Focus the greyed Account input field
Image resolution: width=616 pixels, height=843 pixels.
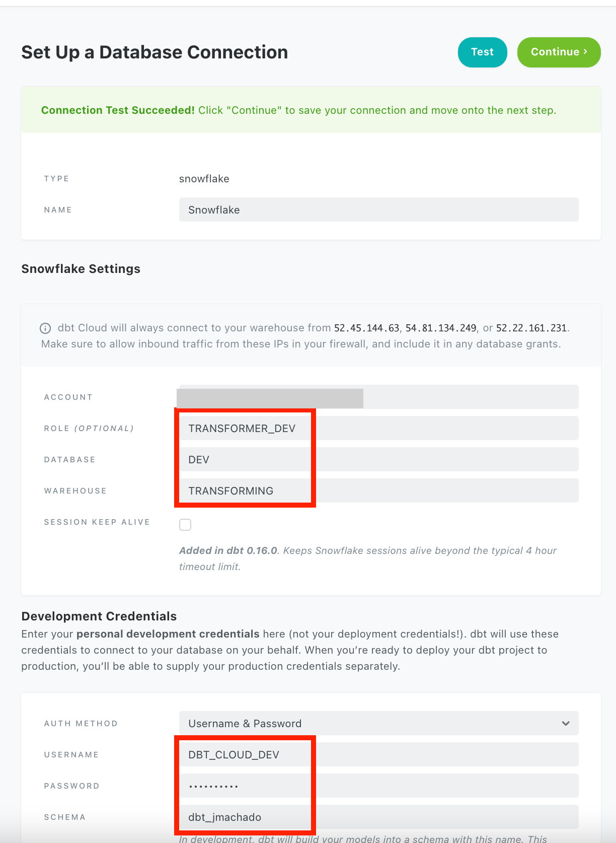click(x=378, y=397)
